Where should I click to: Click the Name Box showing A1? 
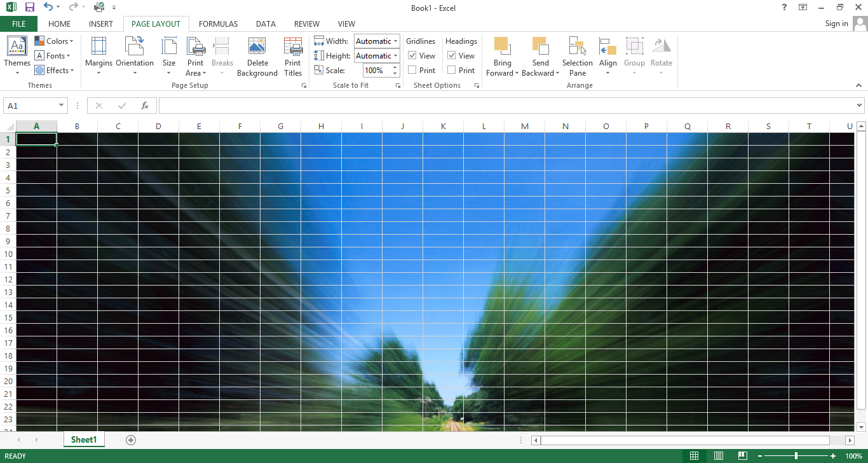(x=31, y=106)
